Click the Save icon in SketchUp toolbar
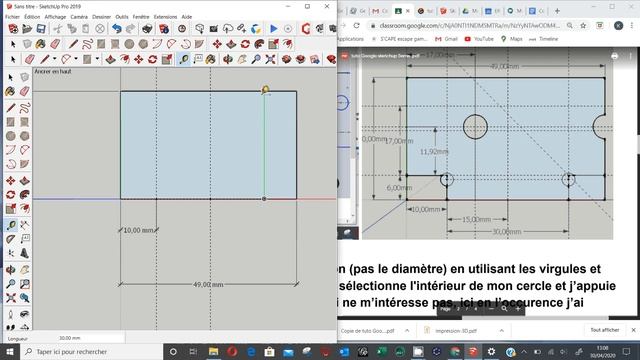Viewport: 640px width, 360px height. pos(41,29)
